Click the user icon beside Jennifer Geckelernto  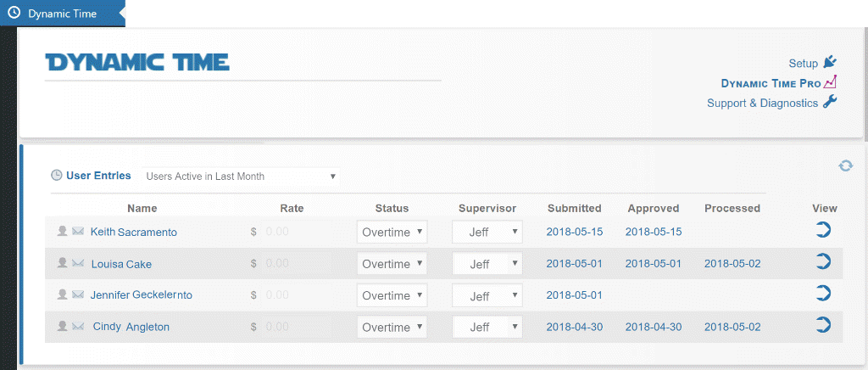tap(63, 294)
